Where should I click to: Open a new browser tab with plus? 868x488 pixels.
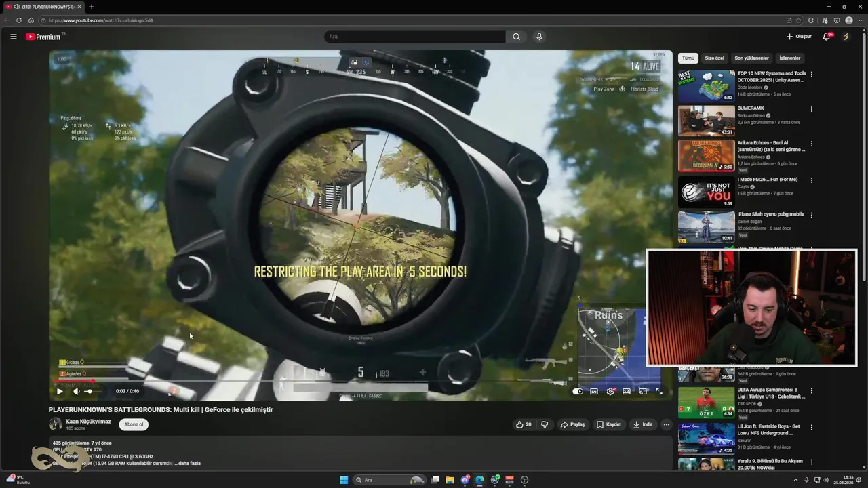[x=92, y=7]
